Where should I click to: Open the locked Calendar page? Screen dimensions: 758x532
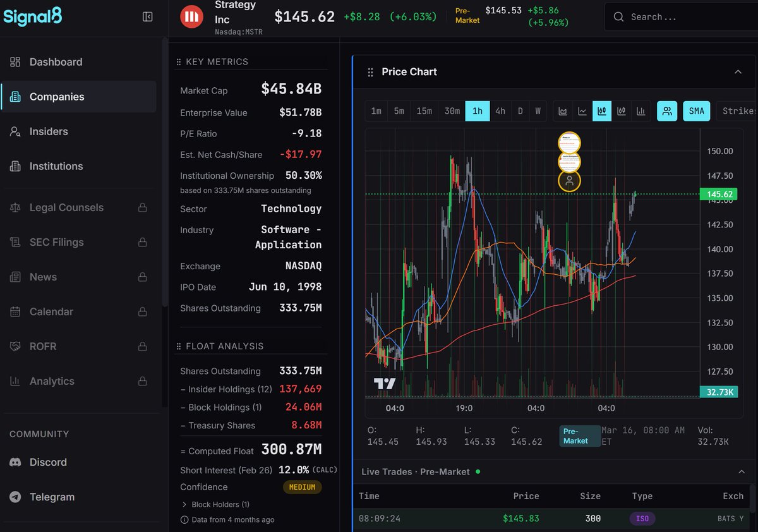[78, 311]
